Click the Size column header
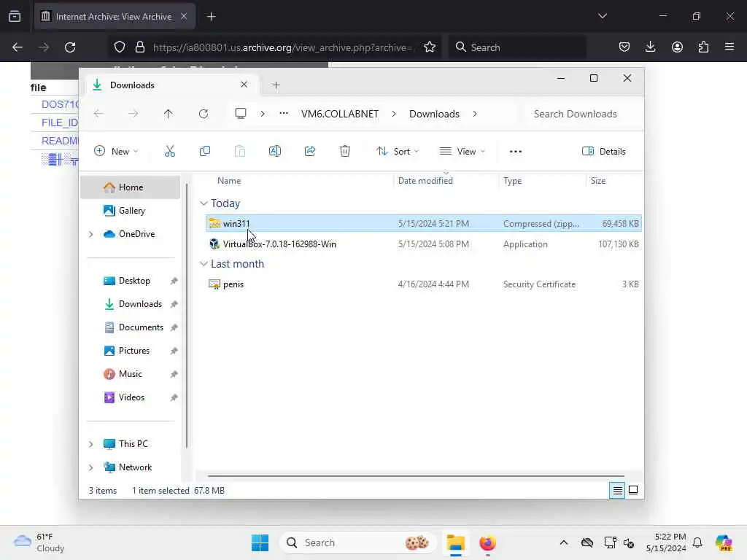 (614, 181)
